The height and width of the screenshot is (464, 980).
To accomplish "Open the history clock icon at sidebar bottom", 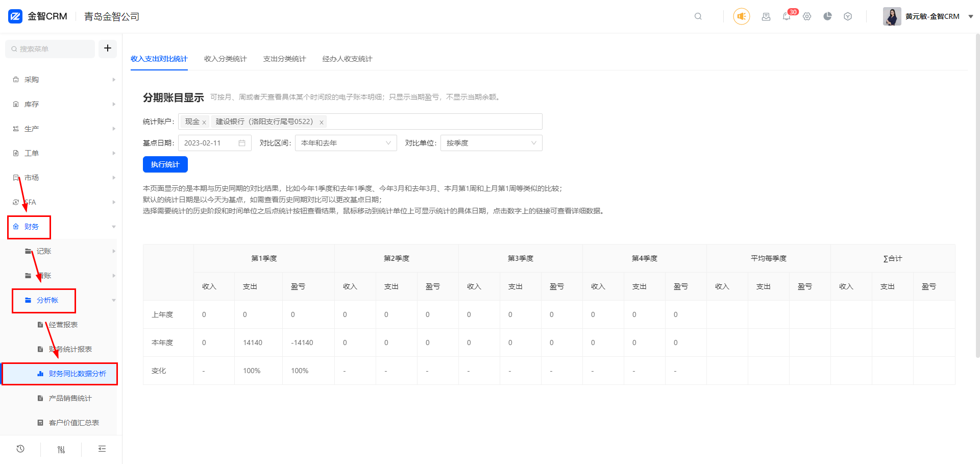I will (x=20, y=449).
